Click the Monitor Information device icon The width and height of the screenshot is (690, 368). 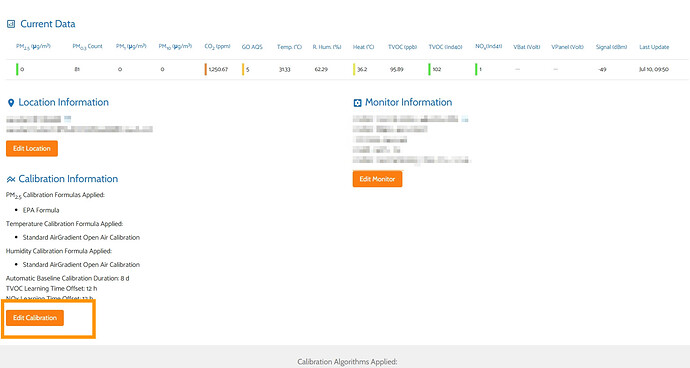357,103
